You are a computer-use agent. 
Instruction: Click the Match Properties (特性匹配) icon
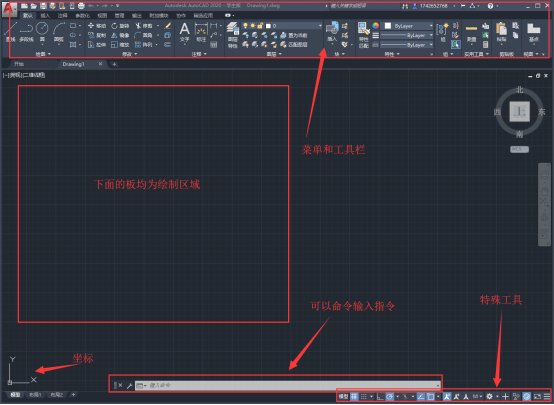pos(363,35)
